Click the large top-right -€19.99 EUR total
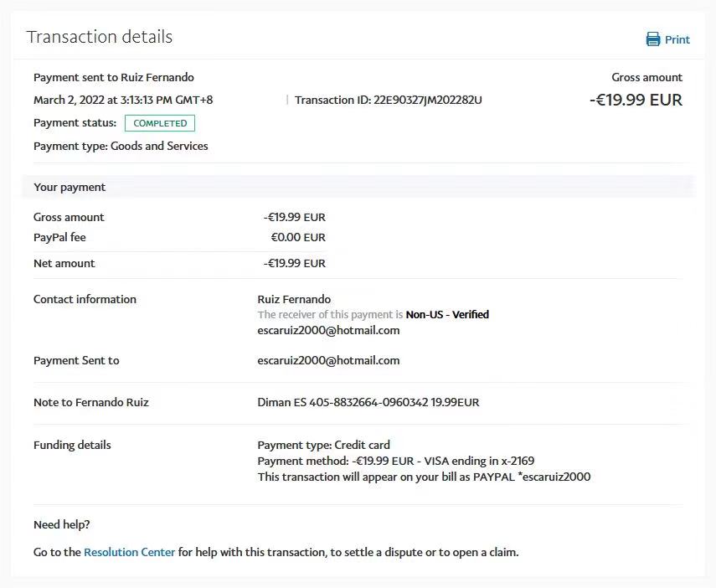The image size is (716, 588). [636, 100]
